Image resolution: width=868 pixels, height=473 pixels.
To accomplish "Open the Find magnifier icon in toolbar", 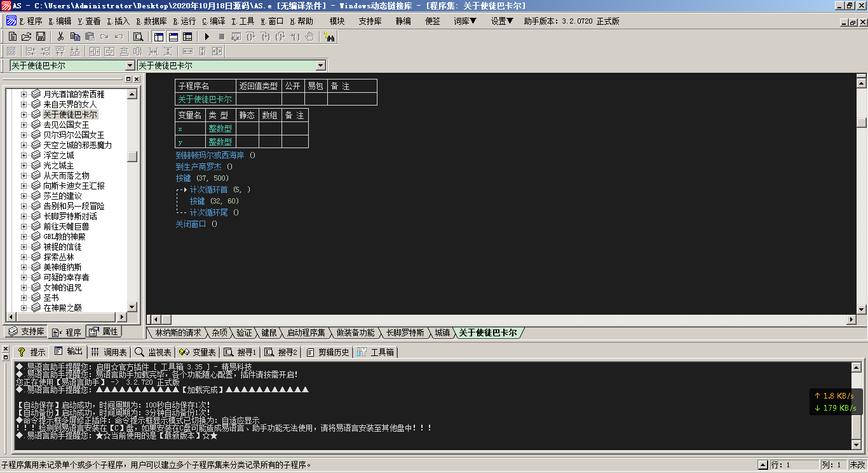I will [x=138, y=37].
